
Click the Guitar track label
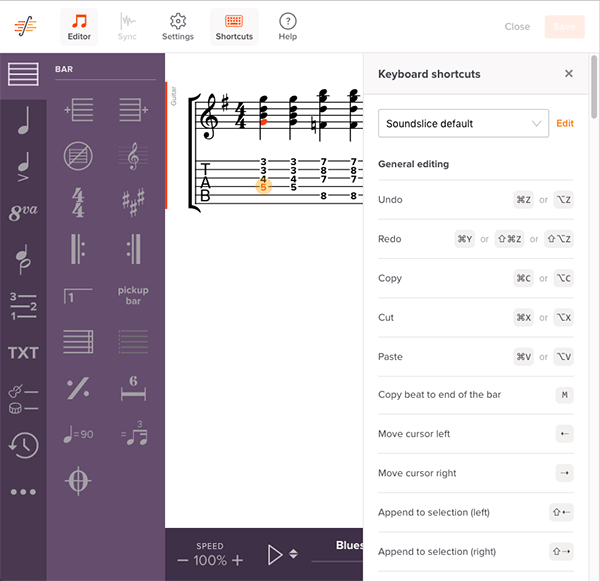[173, 96]
